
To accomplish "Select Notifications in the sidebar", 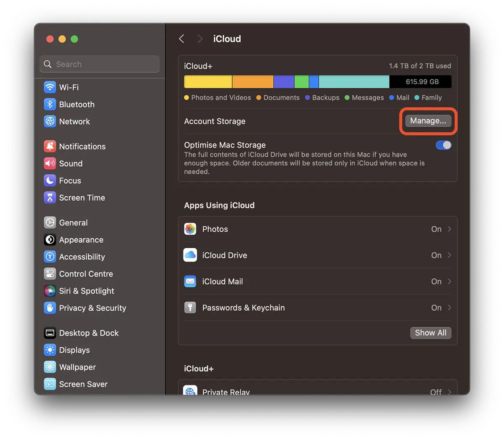I will (x=82, y=147).
